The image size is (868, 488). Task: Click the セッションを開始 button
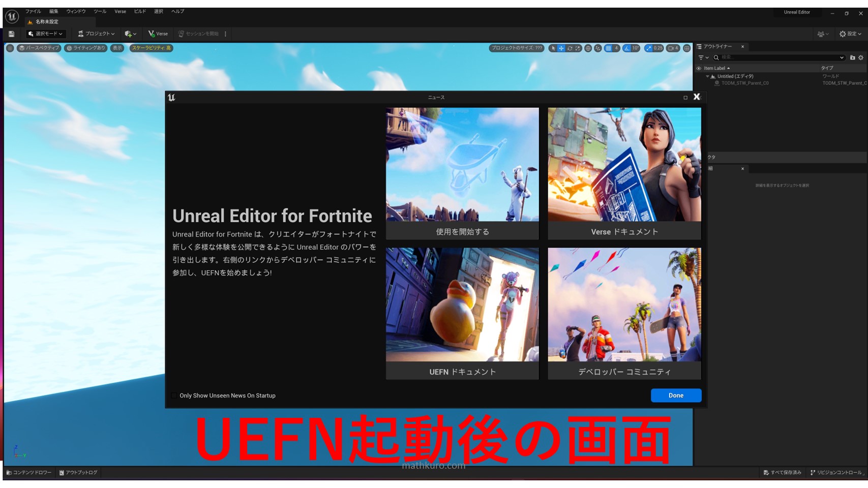[x=198, y=34]
